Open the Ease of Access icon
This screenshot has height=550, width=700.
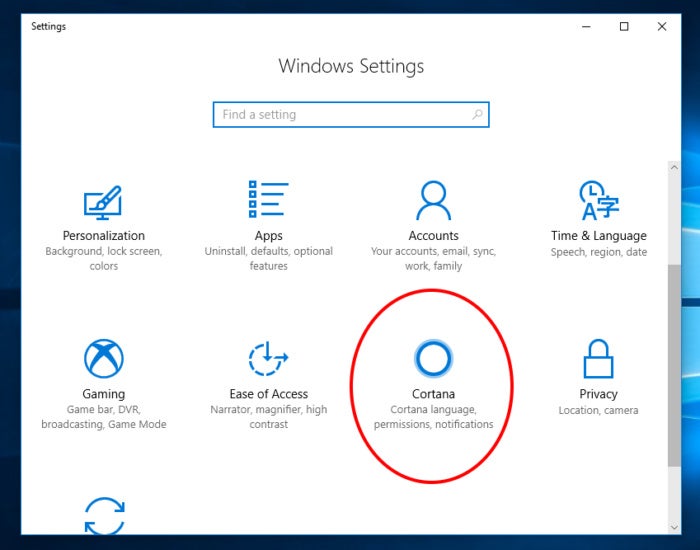(268, 358)
